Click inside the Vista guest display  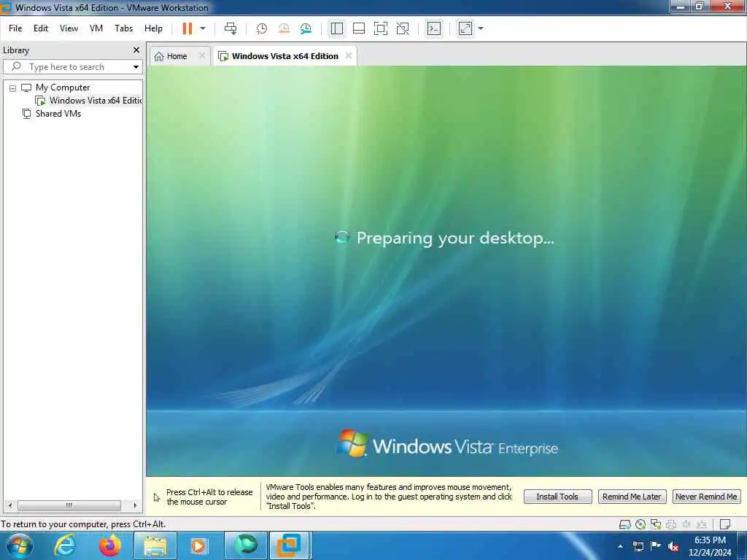pos(446,271)
